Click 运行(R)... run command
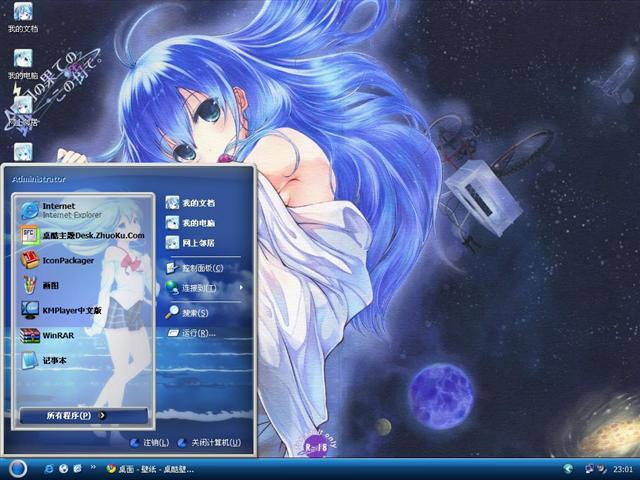This screenshot has height=480, width=640. click(x=196, y=332)
